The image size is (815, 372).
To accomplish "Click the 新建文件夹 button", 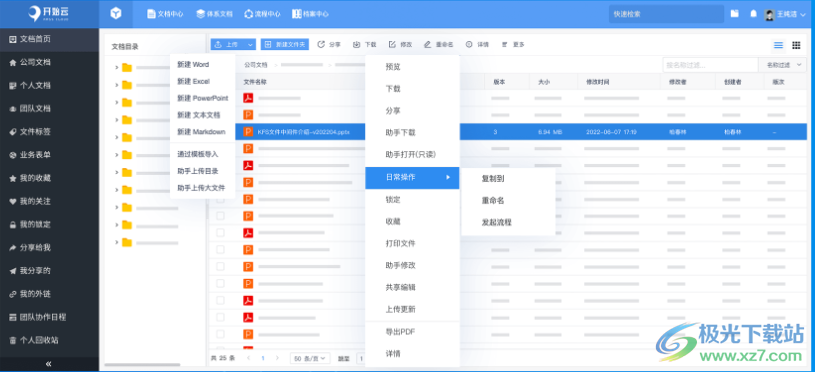I will coord(285,45).
